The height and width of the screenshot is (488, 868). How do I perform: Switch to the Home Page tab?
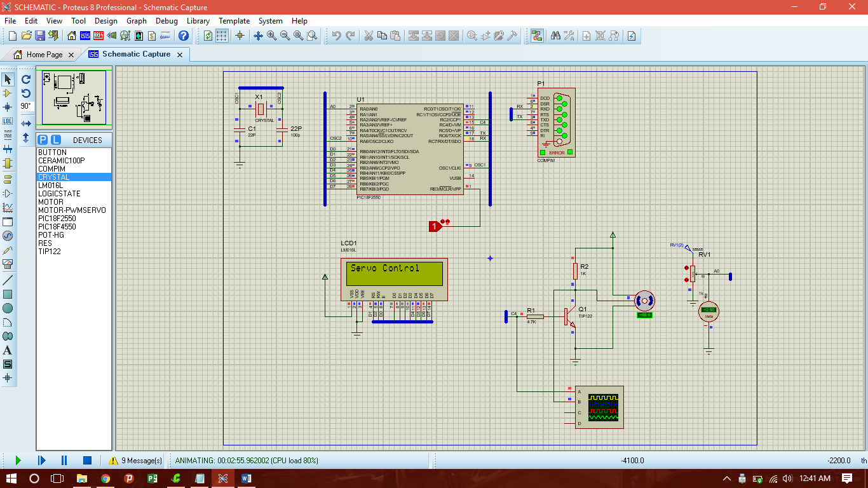pyautogui.click(x=44, y=55)
